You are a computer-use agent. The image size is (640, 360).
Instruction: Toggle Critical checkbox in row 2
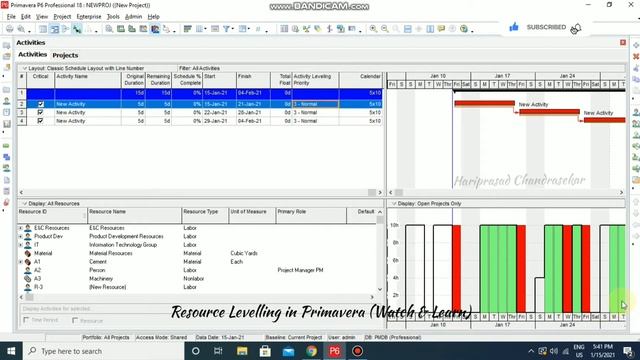tap(40, 104)
